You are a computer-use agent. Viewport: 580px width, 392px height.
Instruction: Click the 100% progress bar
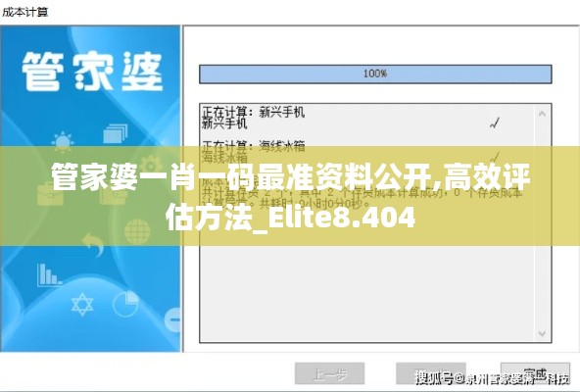coord(375,74)
